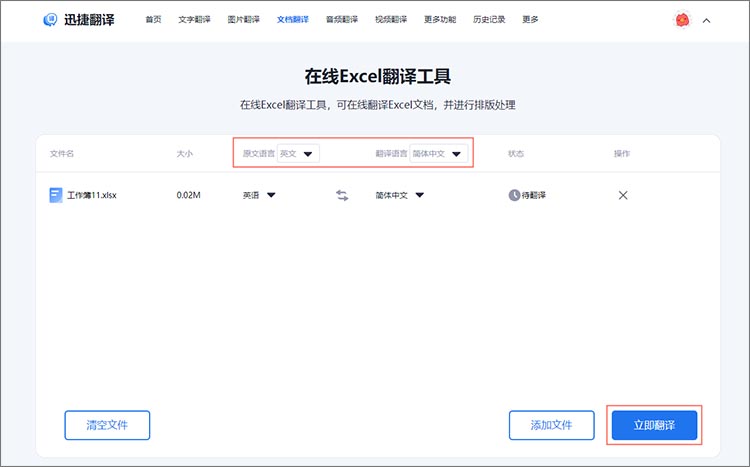The image size is (750, 467).
Task: Click the 待翻译 clock status icon
Action: [x=514, y=195]
